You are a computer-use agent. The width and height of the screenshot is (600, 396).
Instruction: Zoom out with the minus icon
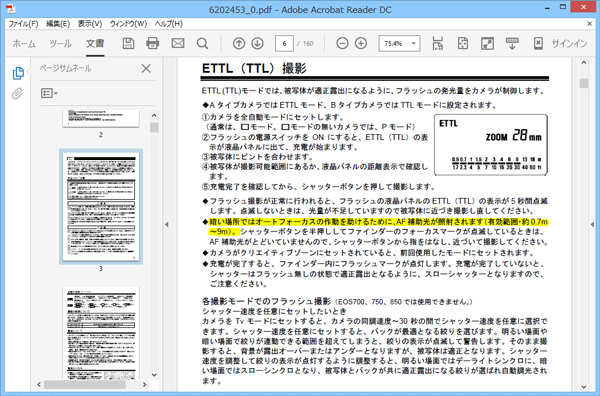click(342, 43)
